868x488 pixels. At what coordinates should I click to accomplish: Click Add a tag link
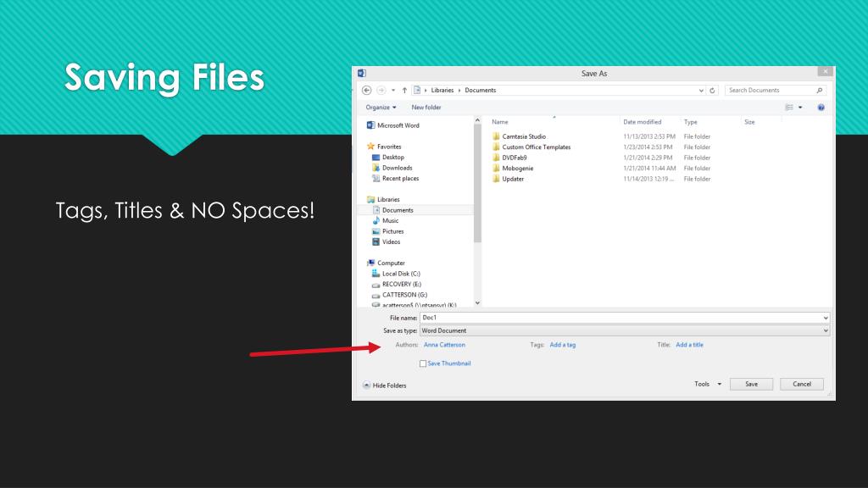pos(563,345)
